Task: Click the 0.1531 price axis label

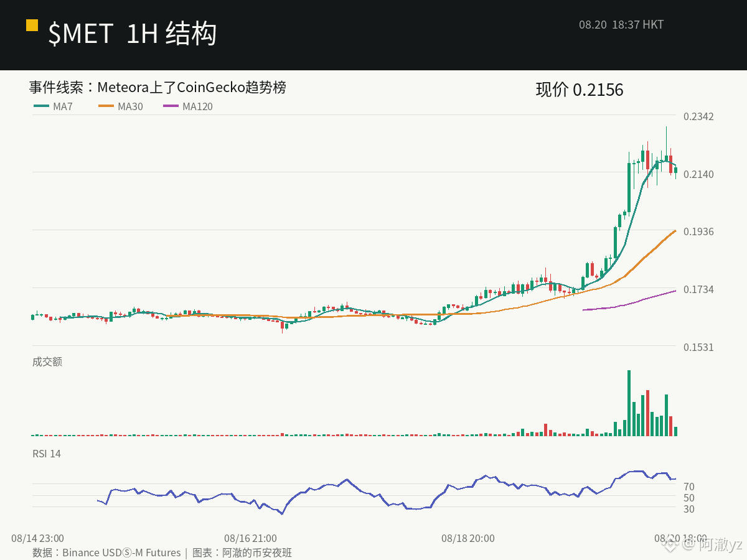Action: tap(698, 347)
